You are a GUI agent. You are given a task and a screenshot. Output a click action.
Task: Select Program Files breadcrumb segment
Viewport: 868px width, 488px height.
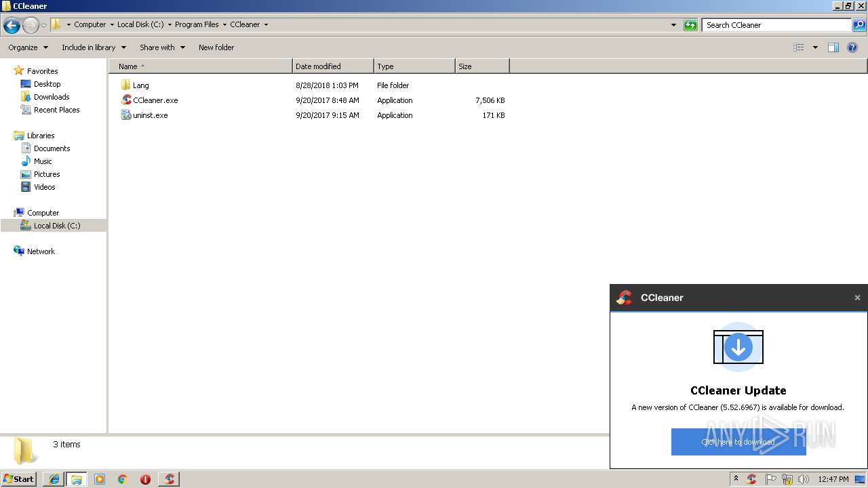pos(197,24)
